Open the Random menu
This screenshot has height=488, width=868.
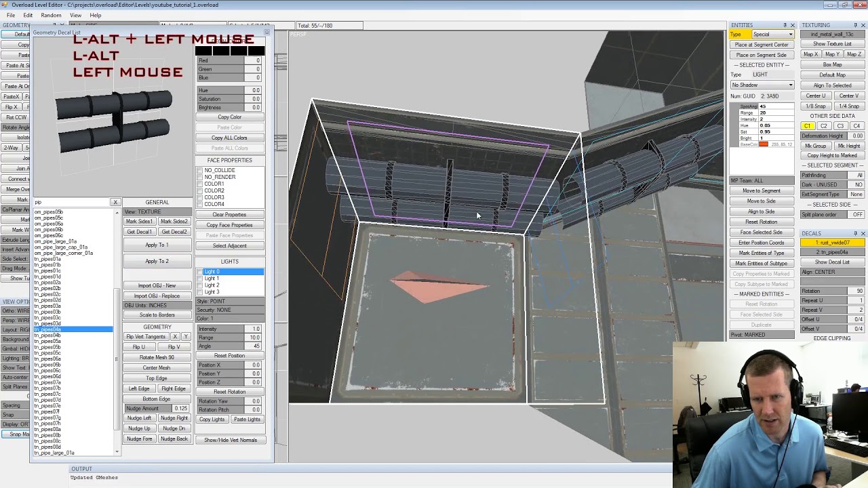click(x=51, y=15)
